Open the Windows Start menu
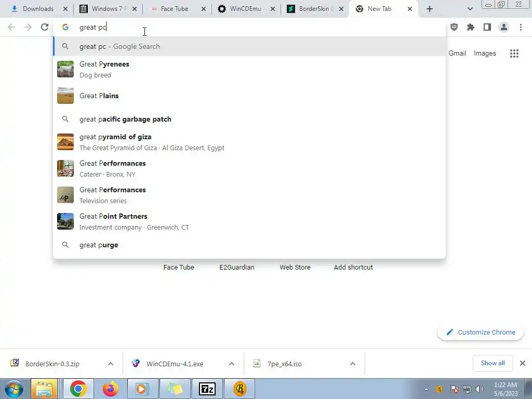This screenshot has height=399, width=532. pos(14,389)
